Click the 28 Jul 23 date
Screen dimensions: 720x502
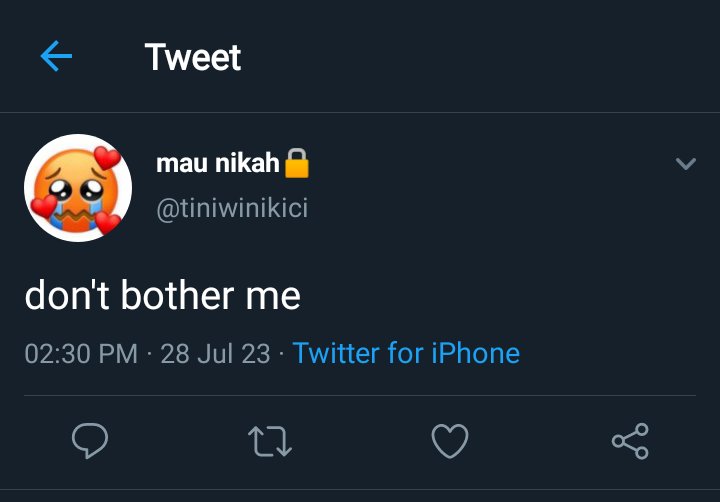pos(215,354)
